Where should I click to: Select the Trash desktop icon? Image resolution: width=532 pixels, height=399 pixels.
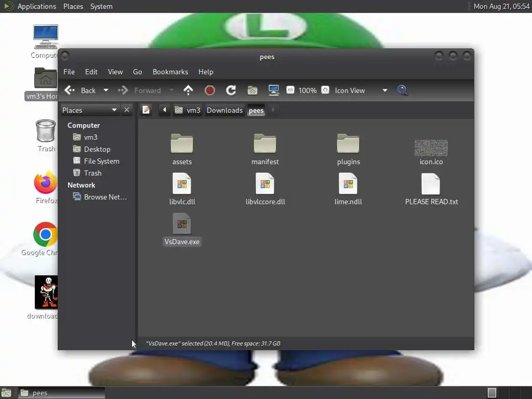tap(46, 136)
